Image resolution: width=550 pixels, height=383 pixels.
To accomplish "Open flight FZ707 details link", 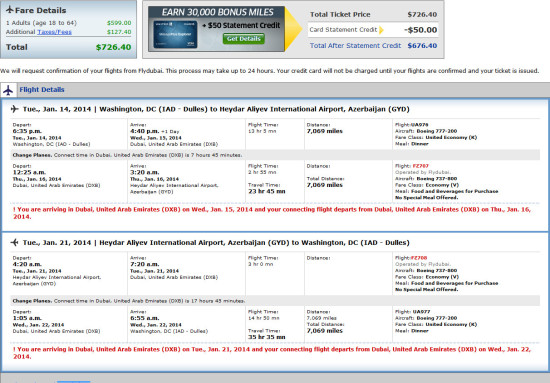I will [x=420, y=166].
